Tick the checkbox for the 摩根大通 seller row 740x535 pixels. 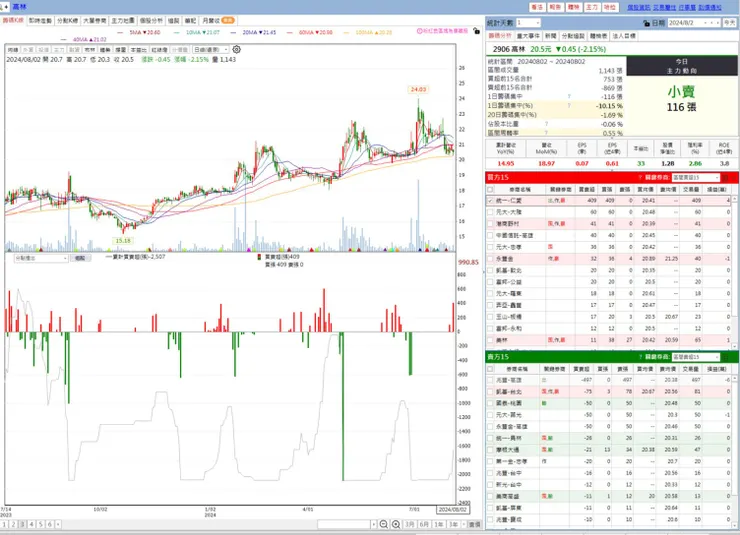click(490, 450)
